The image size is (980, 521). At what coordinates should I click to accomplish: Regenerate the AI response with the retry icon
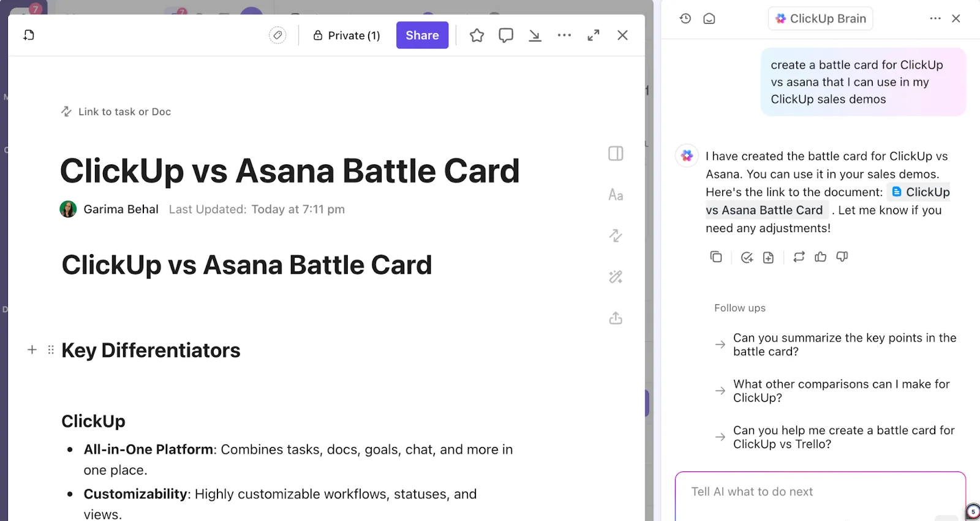point(799,257)
